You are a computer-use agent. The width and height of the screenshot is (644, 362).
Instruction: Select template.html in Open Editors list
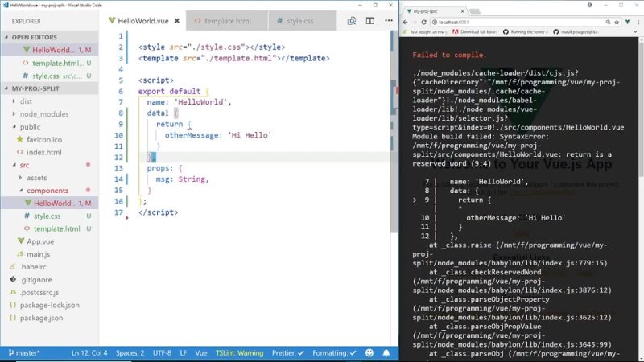[49, 63]
